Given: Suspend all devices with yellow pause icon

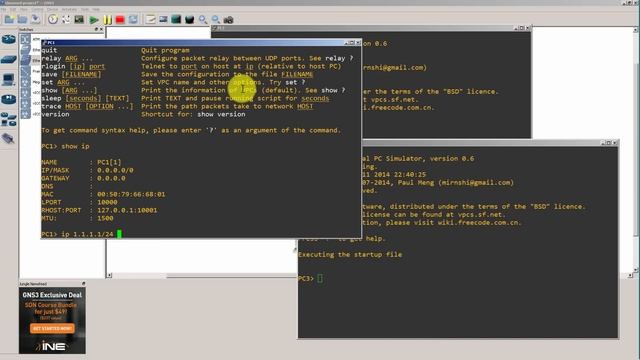Looking at the screenshot, I should 107,20.
